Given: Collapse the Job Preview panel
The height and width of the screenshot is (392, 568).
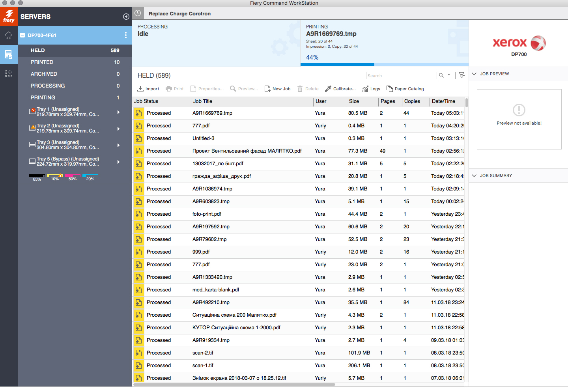Looking at the screenshot, I should (475, 74).
